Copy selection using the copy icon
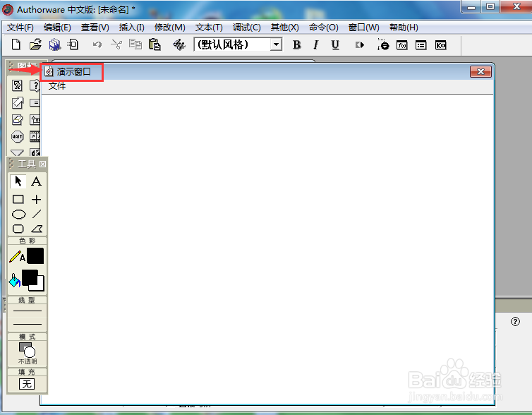The width and height of the screenshot is (532, 415). (135, 44)
